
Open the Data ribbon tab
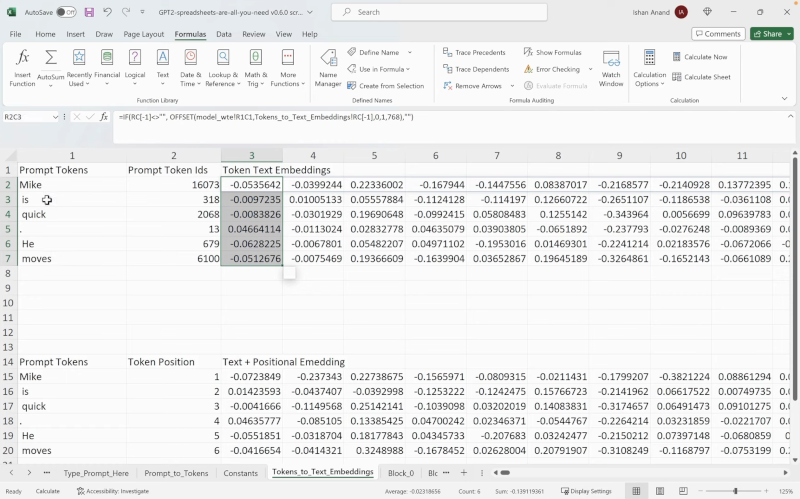223,34
